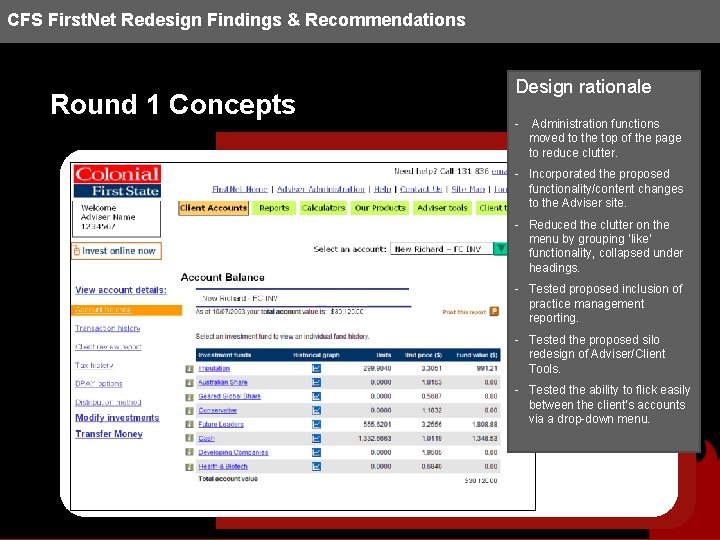Click the info icon beside Cash
Image resolution: width=720 pixels, height=540 pixels.
click(x=189, y=438)
